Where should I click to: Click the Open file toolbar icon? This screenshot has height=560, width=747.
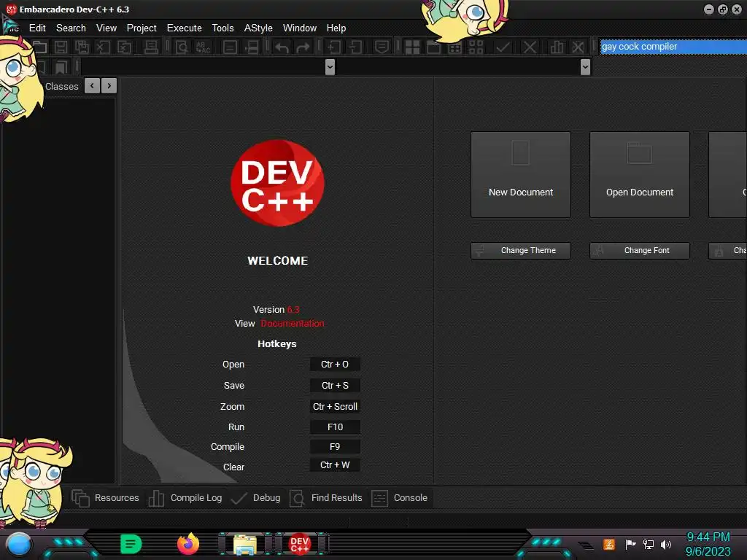point(41,47)
